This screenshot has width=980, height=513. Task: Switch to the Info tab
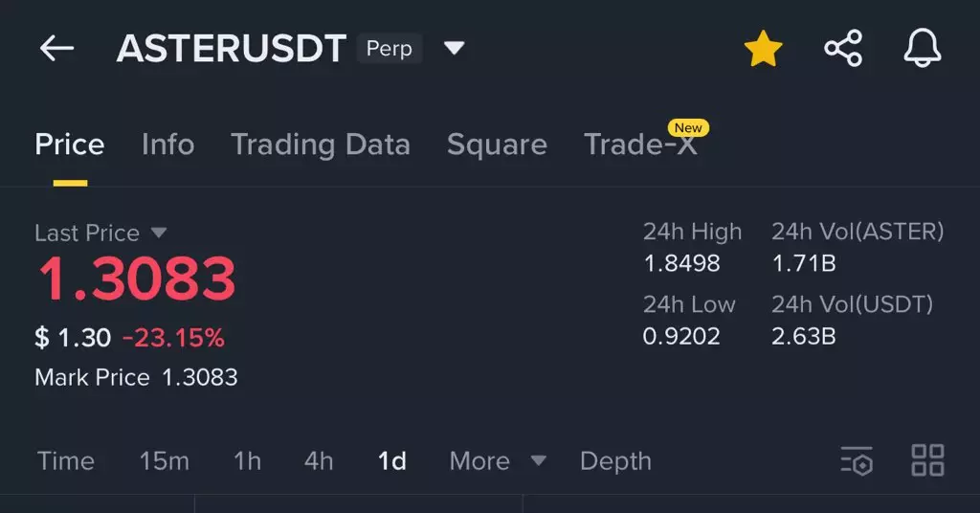point(167,145)
